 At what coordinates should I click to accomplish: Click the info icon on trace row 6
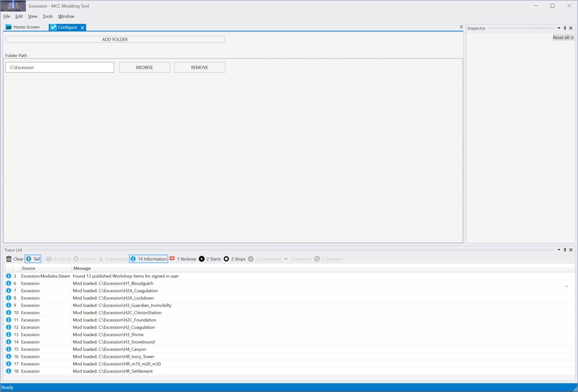[8, 283]
